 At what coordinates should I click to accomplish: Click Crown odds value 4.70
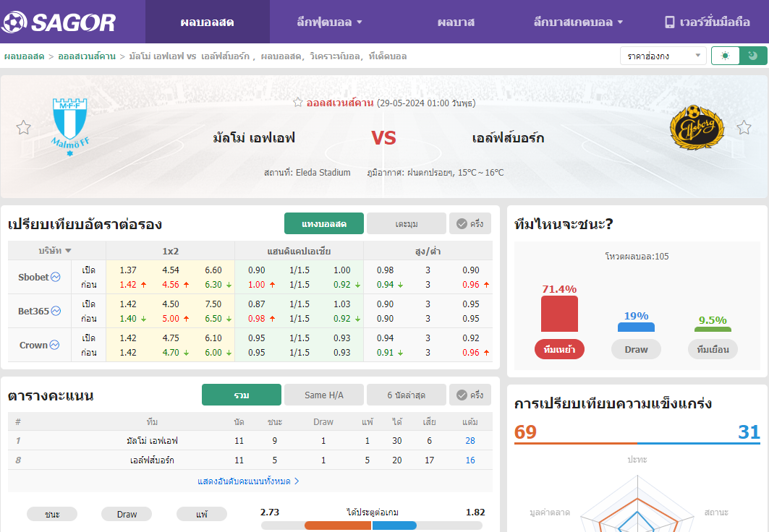point(171,352)
